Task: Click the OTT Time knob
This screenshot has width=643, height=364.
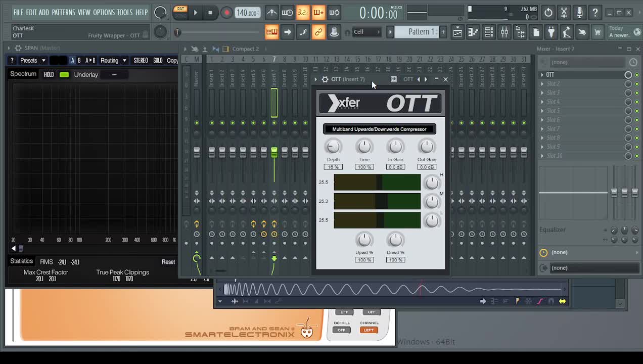Action: [x=364, y=147]
